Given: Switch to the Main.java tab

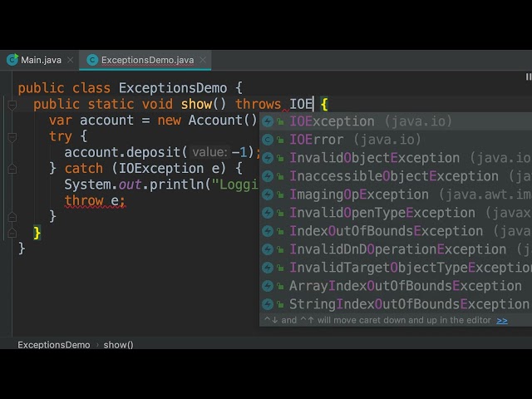Looking at the screenshot, I should click(41, 61).
